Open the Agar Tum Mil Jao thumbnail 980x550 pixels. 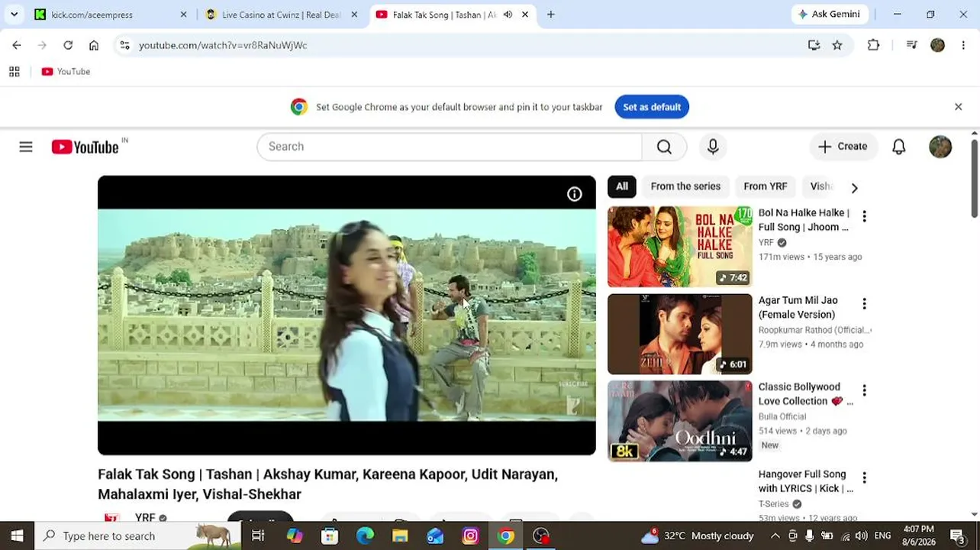click(x=680, y=335)
